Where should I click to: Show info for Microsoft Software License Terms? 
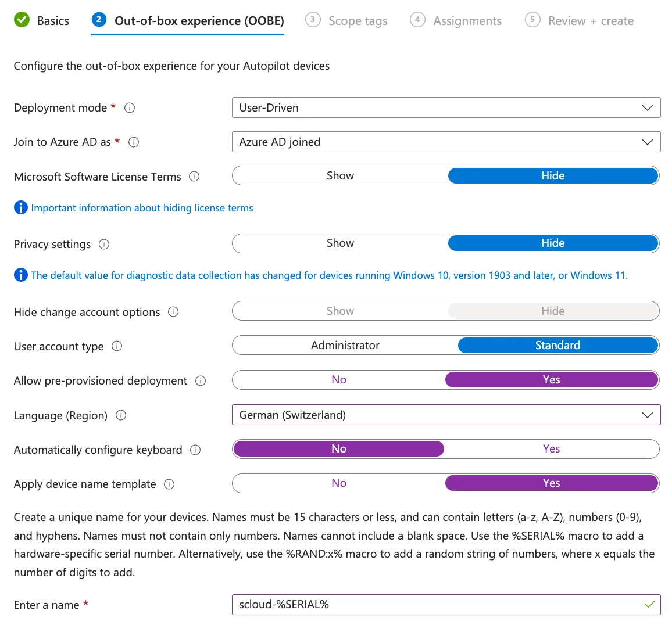point(194,177)
